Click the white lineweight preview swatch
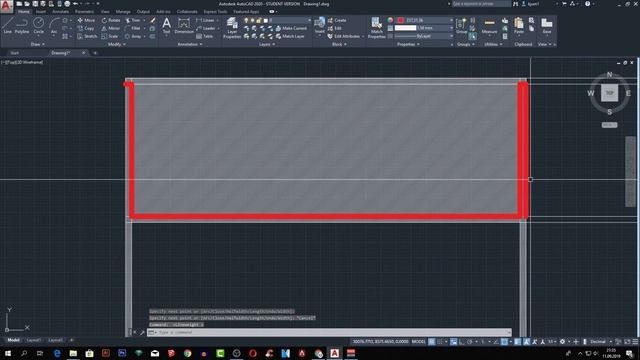 pos(405,28)
